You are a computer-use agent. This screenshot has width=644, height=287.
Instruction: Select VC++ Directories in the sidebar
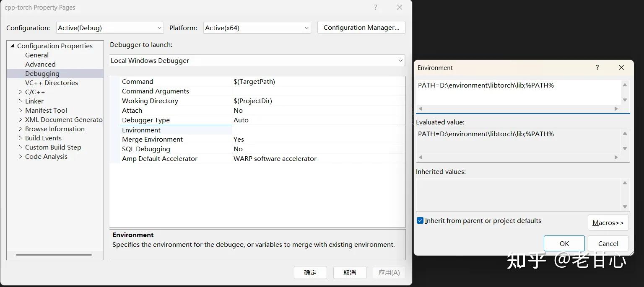(51, 83)
